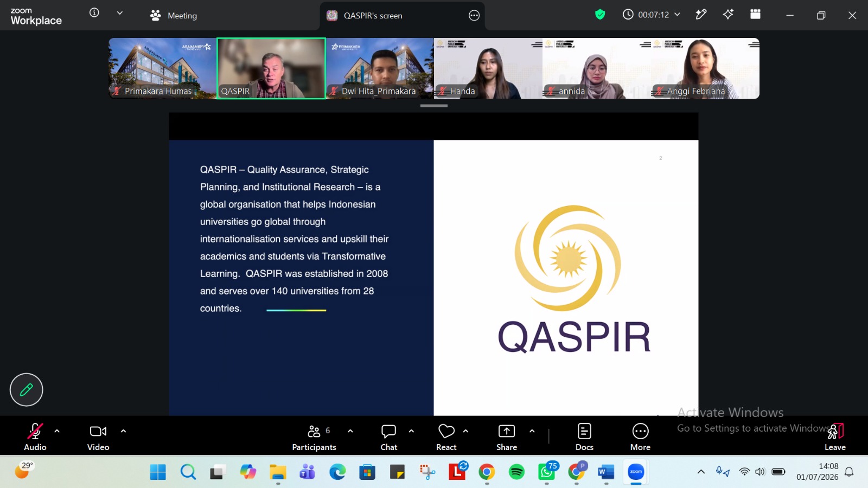This screenshot has width=868, height=488.
Task: Open React heart icon
Action: pos(446,436)
